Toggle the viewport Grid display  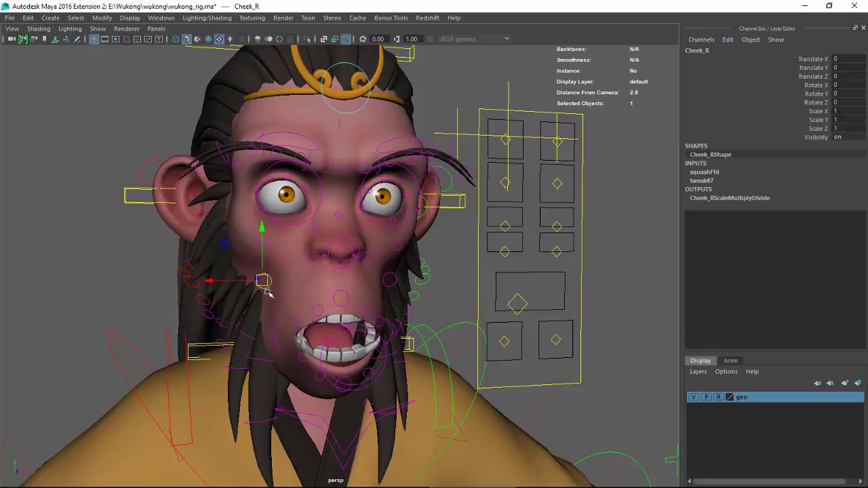(x=94, y=39)
